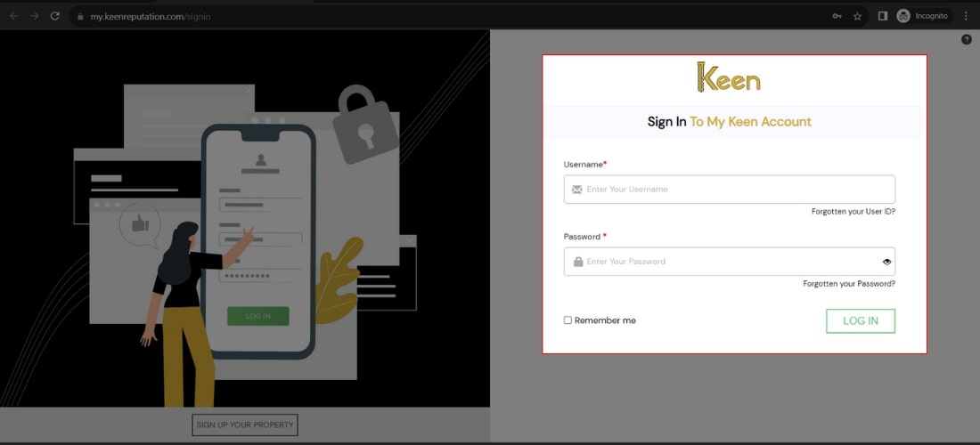Viewport: 980px width, 445px height.
Task: Click the site lock icon in address bar
Action: (x=80, y=16)
